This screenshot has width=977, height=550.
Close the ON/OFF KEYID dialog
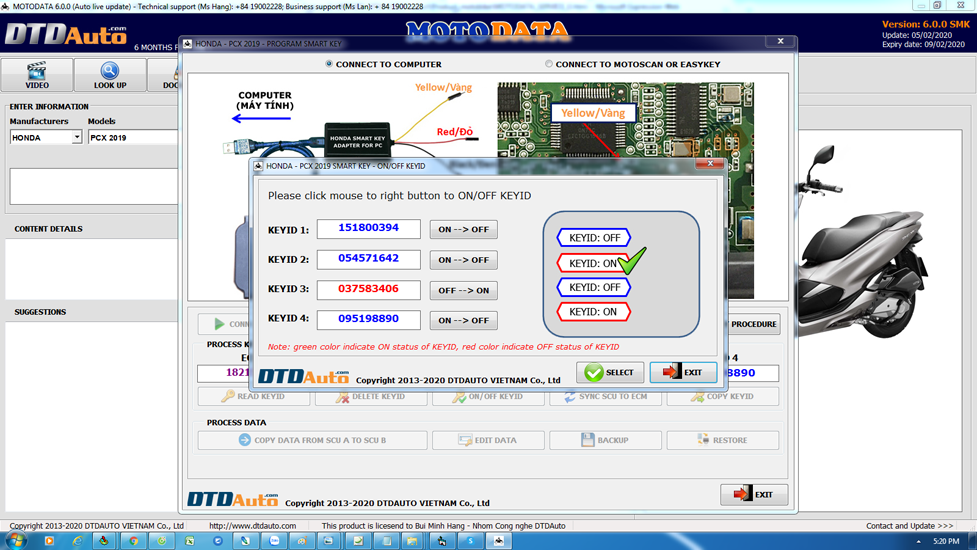point(710,164)
